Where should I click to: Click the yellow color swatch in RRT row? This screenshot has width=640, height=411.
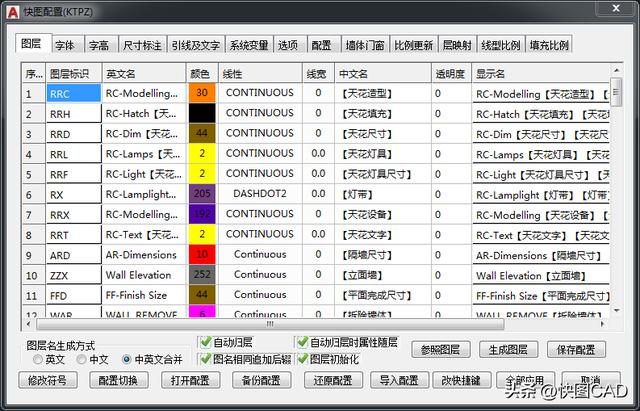click(x=202, y=234)
